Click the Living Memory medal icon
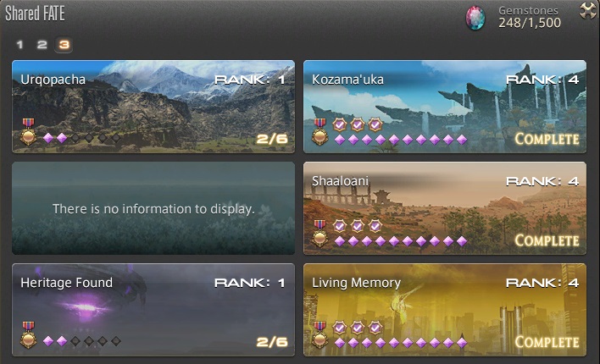The width and height of the screenshot is (600, 364). pos(319,334)
